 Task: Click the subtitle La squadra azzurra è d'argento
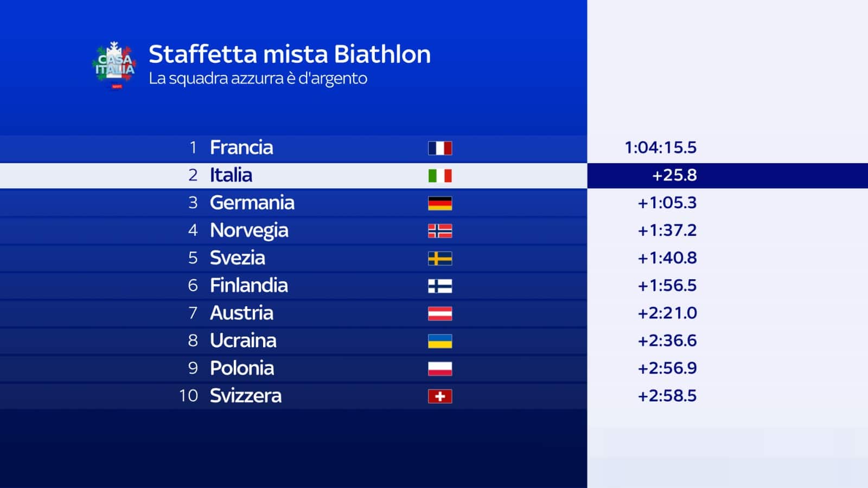tap(258, 79)
